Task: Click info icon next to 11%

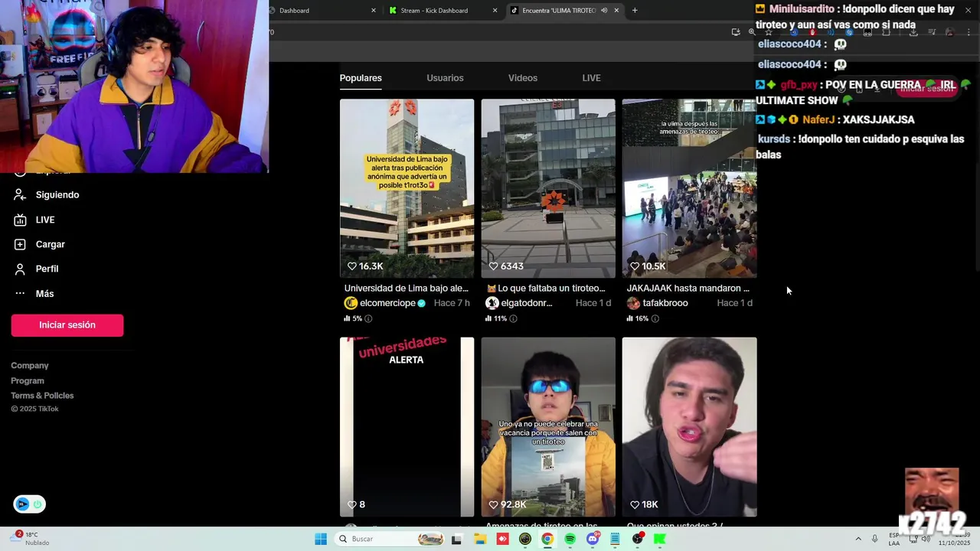Action: 513,318
